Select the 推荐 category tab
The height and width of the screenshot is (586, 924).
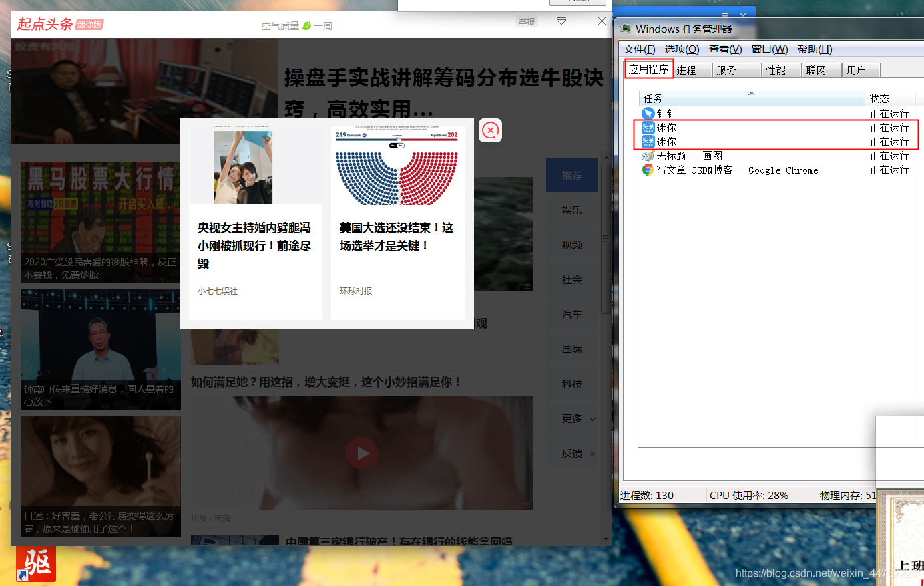(572, 175)
